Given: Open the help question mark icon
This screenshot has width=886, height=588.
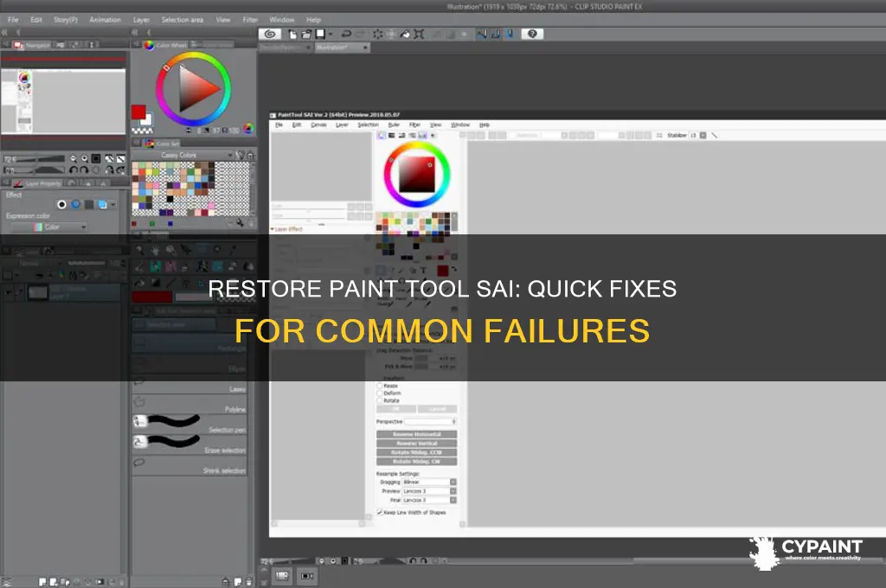Looking at the screenshot, I should tap(532, 34).
